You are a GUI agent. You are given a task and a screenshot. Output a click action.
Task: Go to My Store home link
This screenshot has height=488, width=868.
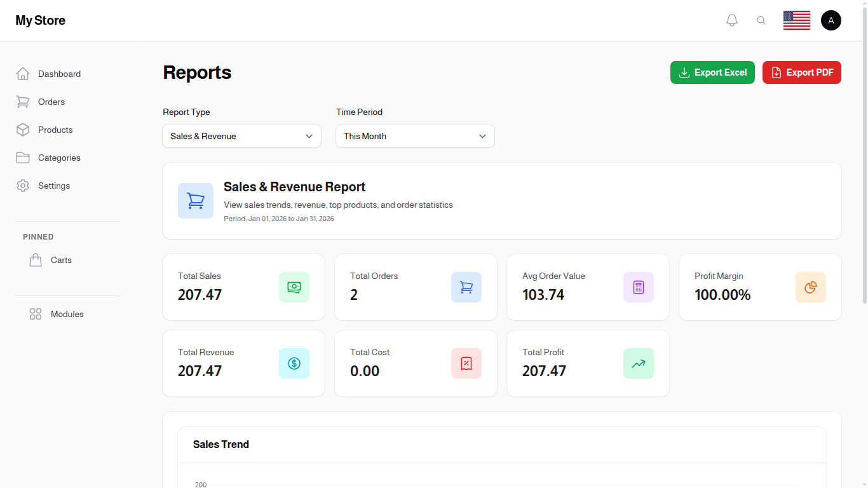pyautogui.click(x=40, y=20)
